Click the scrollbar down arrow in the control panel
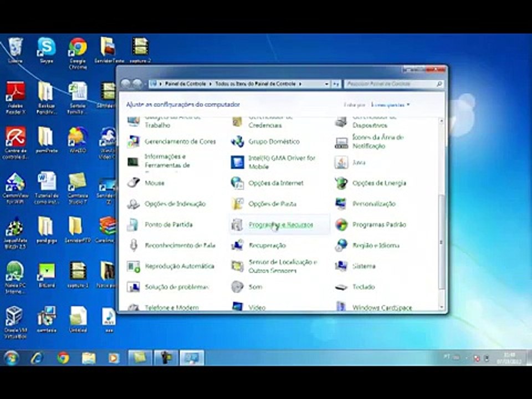Screen dimensions: 532x399 [x=442, y=307]
